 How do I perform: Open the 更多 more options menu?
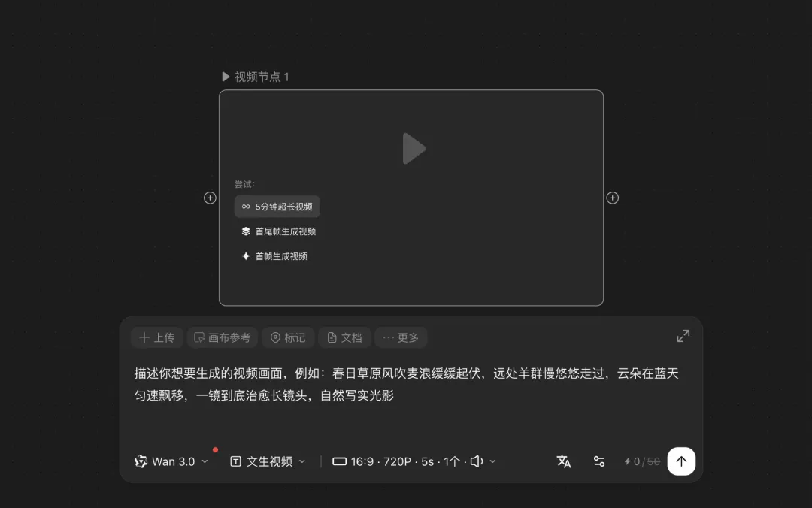coord(401,337)
